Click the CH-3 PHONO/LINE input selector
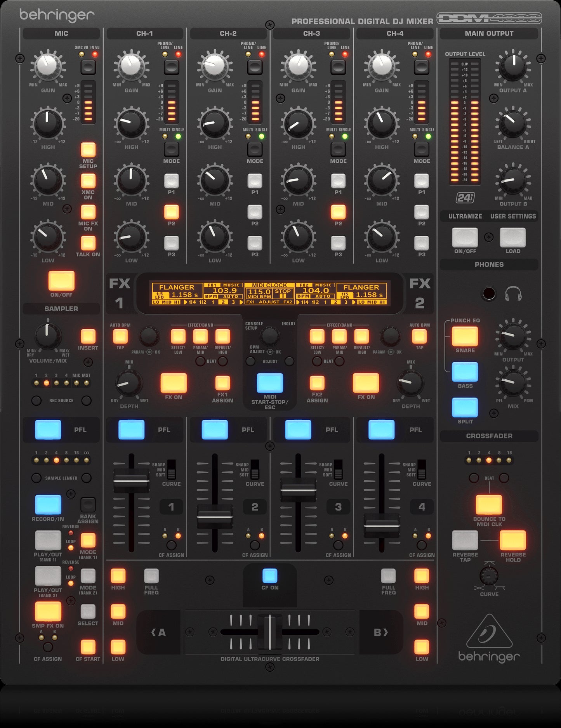Screen dimensions: 561x728 [x=338, y=67]
